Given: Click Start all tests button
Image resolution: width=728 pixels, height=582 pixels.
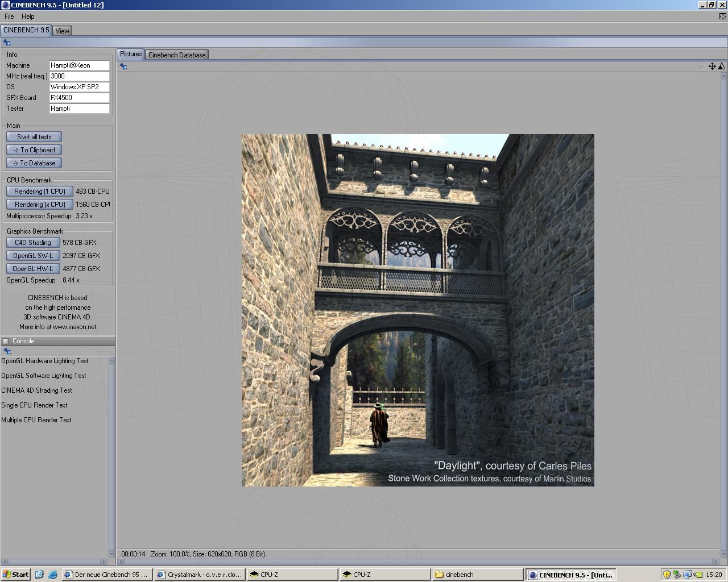Looking at the screenshot, I should point(34,137).
